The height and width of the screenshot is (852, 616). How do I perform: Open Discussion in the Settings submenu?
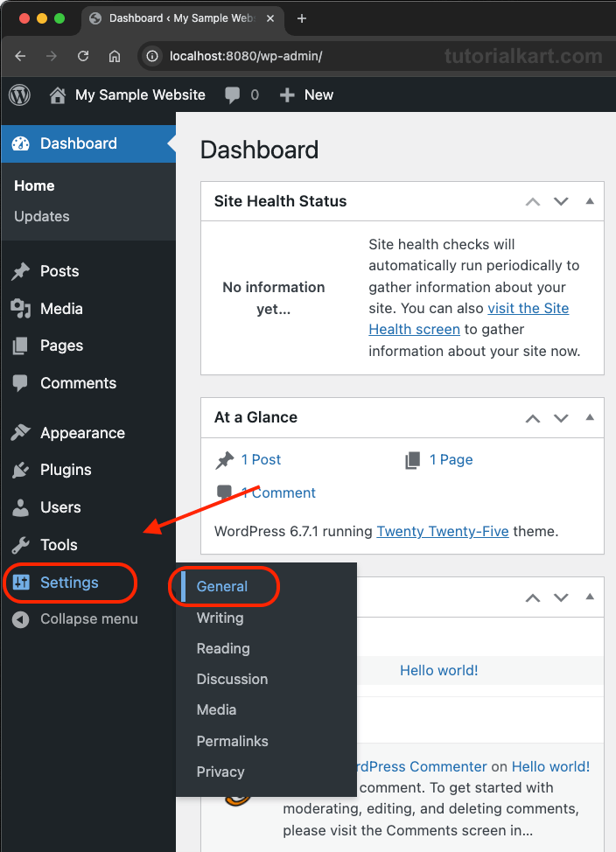232,679
